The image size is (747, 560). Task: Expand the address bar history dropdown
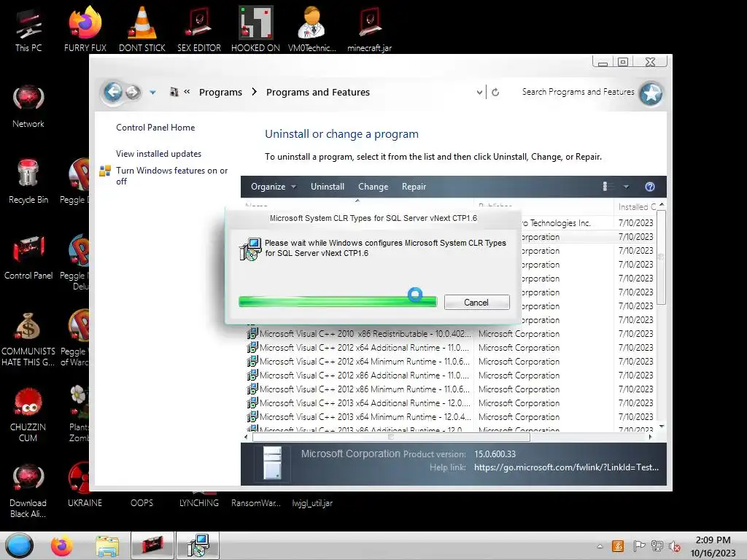click(479, 93)
